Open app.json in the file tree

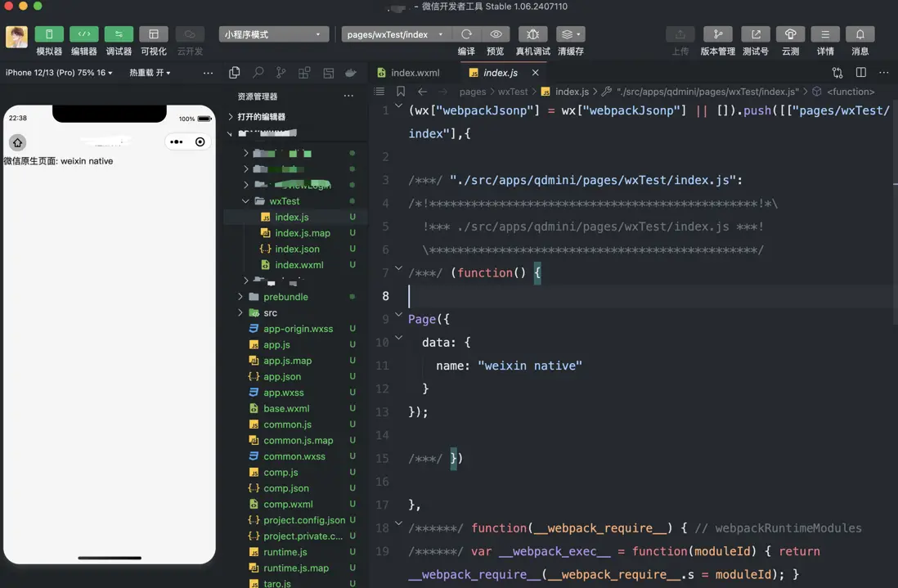[x=282, y=377]
